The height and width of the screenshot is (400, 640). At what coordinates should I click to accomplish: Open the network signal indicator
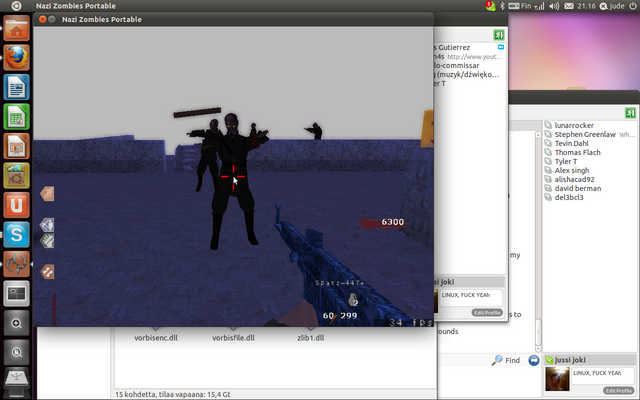539,6
